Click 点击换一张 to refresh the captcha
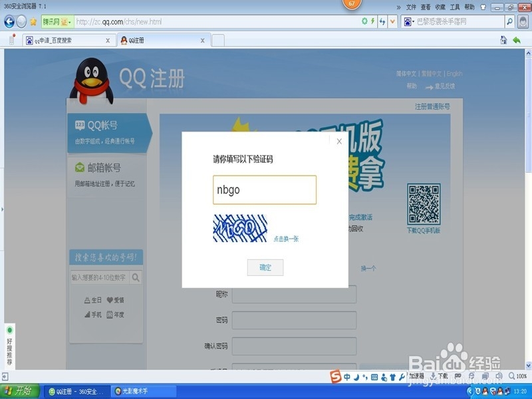 (286, 239)
